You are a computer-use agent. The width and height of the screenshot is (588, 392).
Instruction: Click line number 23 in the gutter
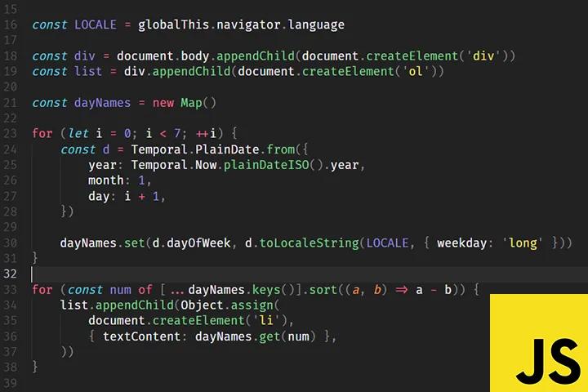click(x=10, y=133)
